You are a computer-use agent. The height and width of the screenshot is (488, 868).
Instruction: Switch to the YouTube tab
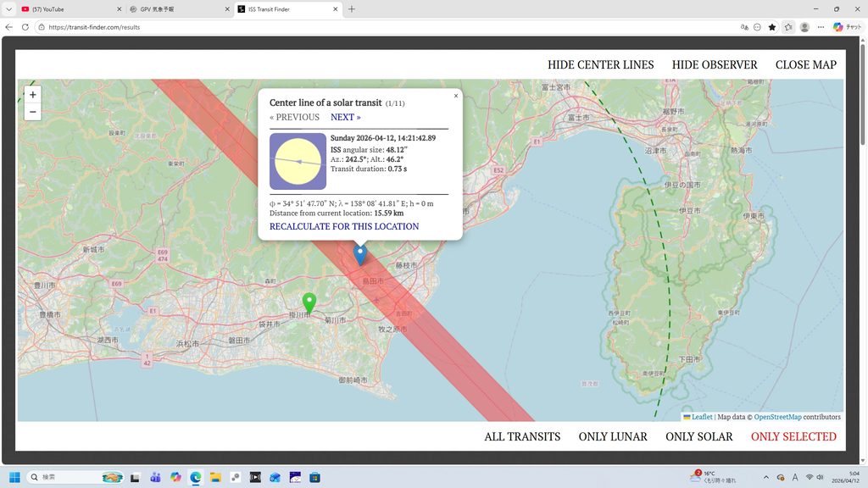(x=71, y=8)
